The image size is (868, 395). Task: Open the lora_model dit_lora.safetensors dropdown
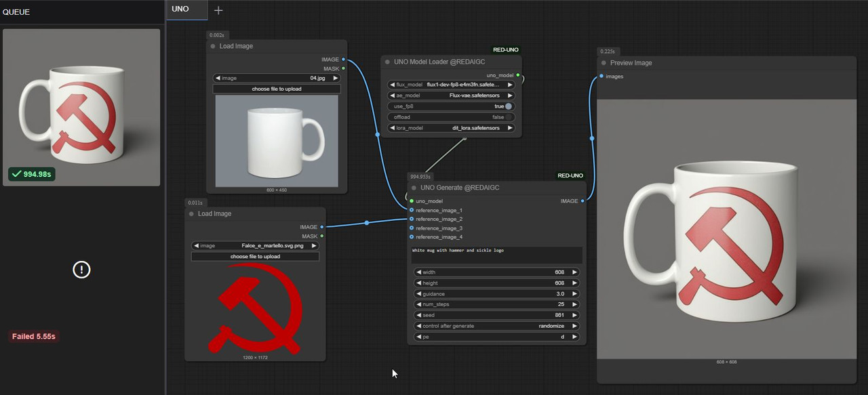pyautogui.click(x=451, y=127)
